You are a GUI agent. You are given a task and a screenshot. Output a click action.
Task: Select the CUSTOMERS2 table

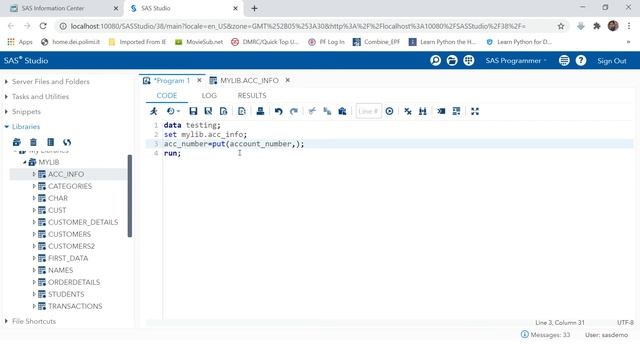click(71, 247)
